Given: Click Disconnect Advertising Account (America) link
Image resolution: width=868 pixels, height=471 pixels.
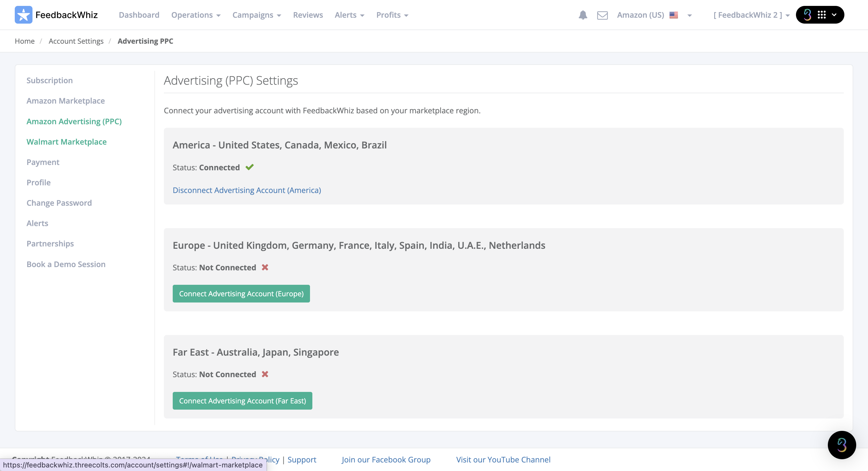Looking at the screenshot, I should coord(247,190).
